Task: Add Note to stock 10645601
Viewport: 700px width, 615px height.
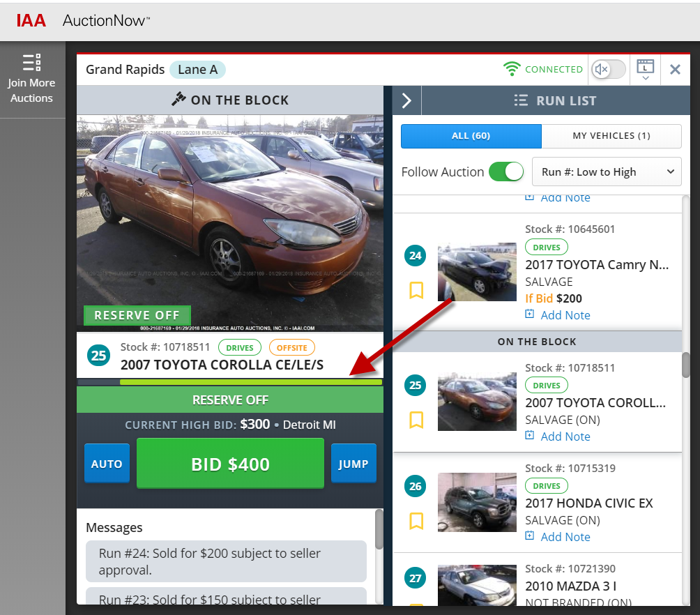Action: point(565,315)
